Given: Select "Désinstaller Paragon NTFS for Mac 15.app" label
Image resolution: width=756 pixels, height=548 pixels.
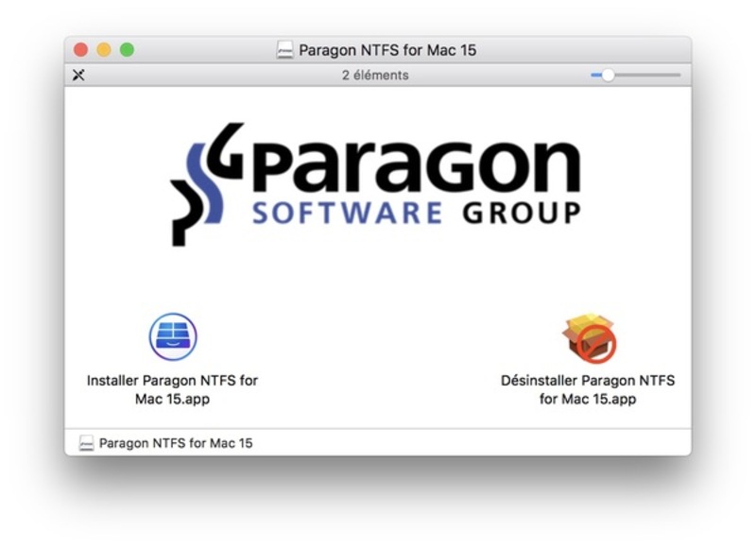Looking at the screenshot, I should [588, 389].
